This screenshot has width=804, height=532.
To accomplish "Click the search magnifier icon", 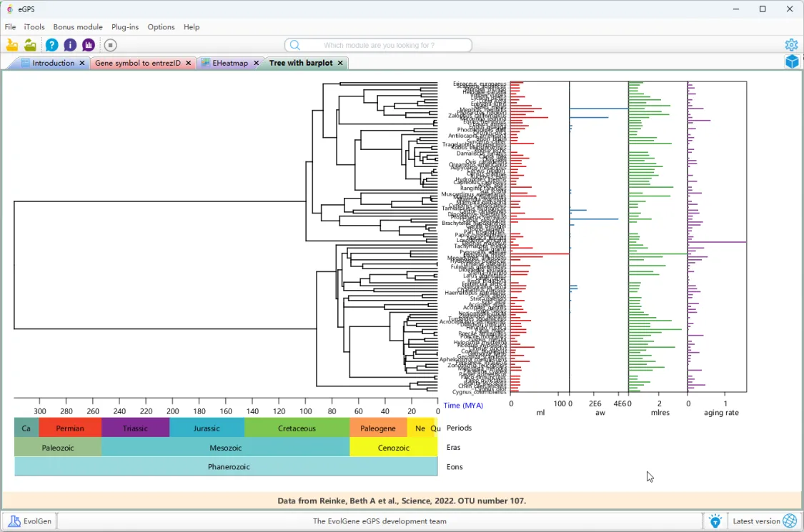I will [295, 45].
